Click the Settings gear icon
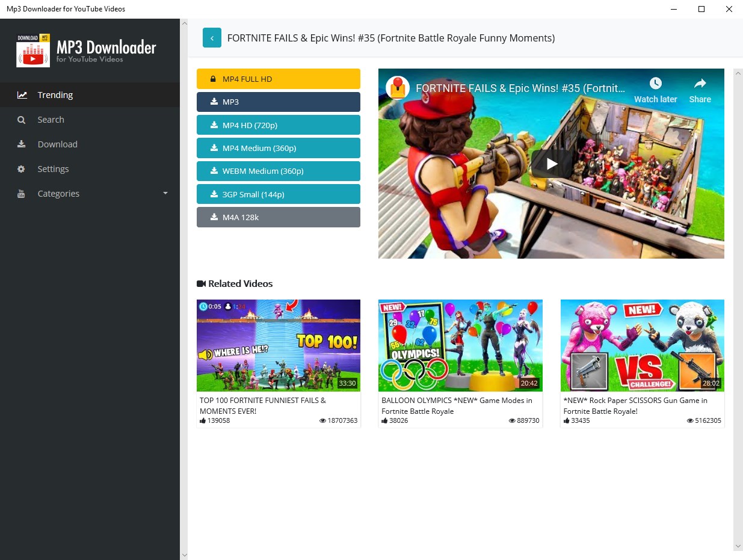The image size is (743, 560). [x=22, y=169]
